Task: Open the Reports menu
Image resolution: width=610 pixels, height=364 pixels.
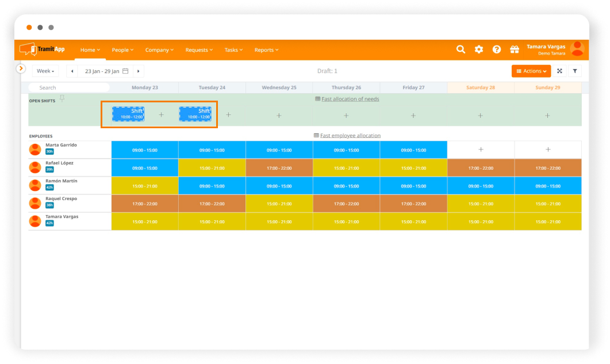Action: pyautogui.click(x=266, y=50)
